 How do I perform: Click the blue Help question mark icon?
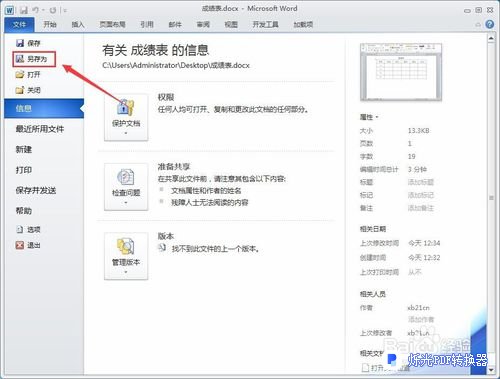click(x=489, y=24)
